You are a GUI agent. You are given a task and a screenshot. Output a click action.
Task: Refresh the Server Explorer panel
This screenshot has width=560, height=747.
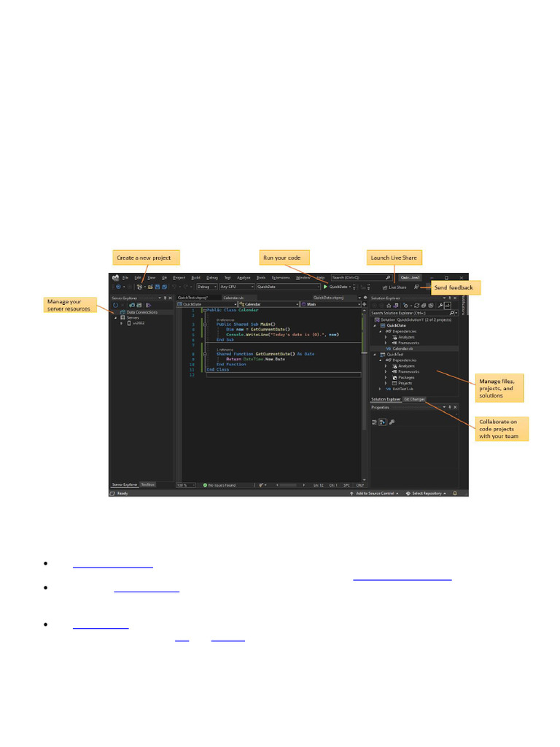point(115,305)
